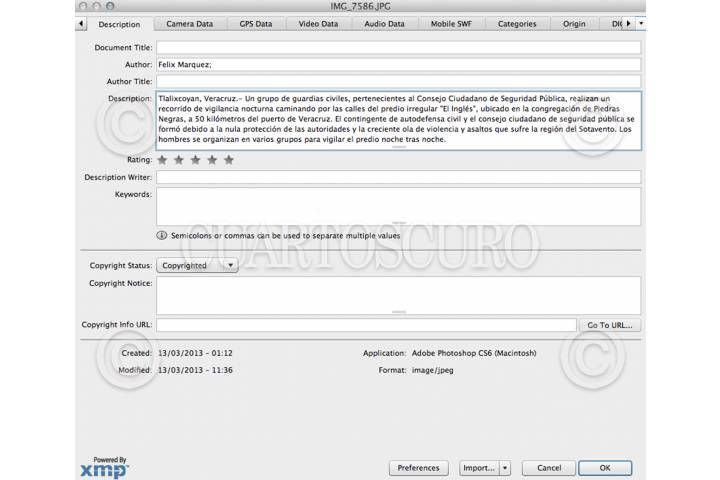Open Preferences
The image size is (720, 480).
(418, 467)
